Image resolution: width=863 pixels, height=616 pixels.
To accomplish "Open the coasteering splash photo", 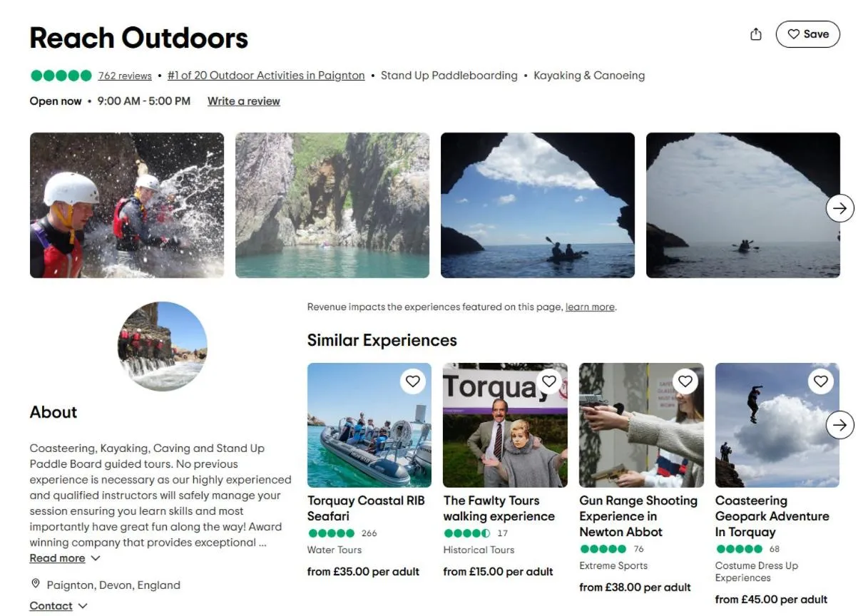I will coord(127,205).
